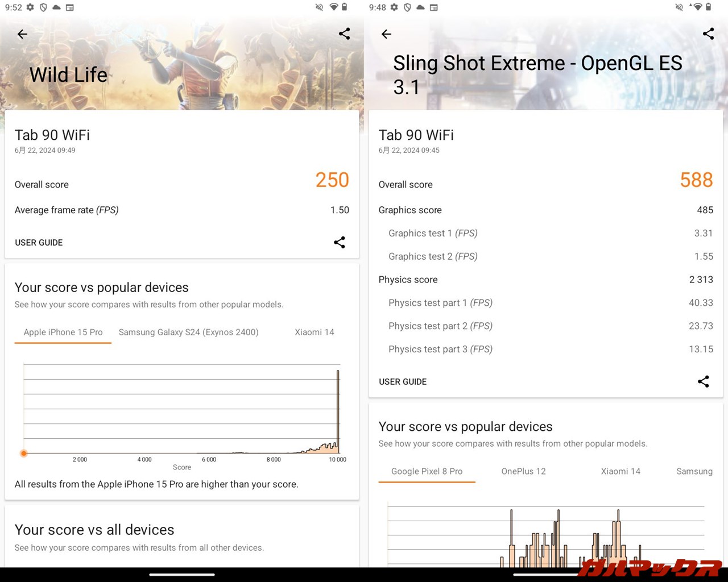The image size is (728, 582).
Task: Select the Google Pixel 8 Pro tab
Action: coord(427,471)
